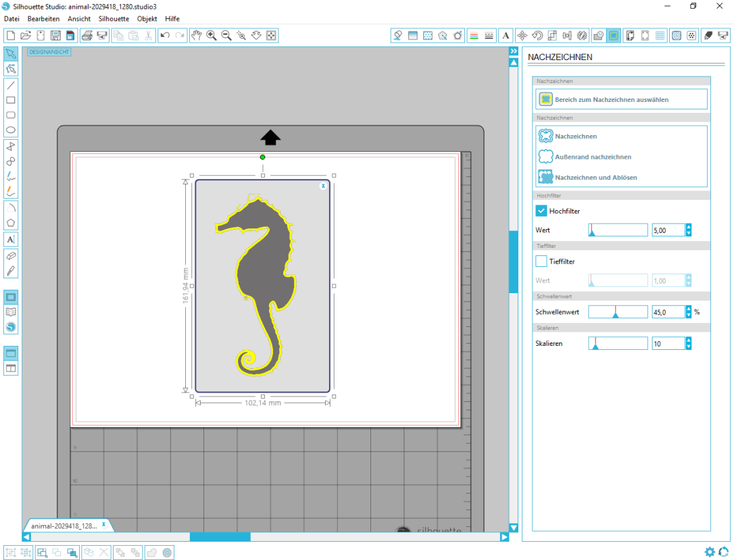Activate the zoom-in magnifier tool
734x560 pixels.
[x=212, y=35]
